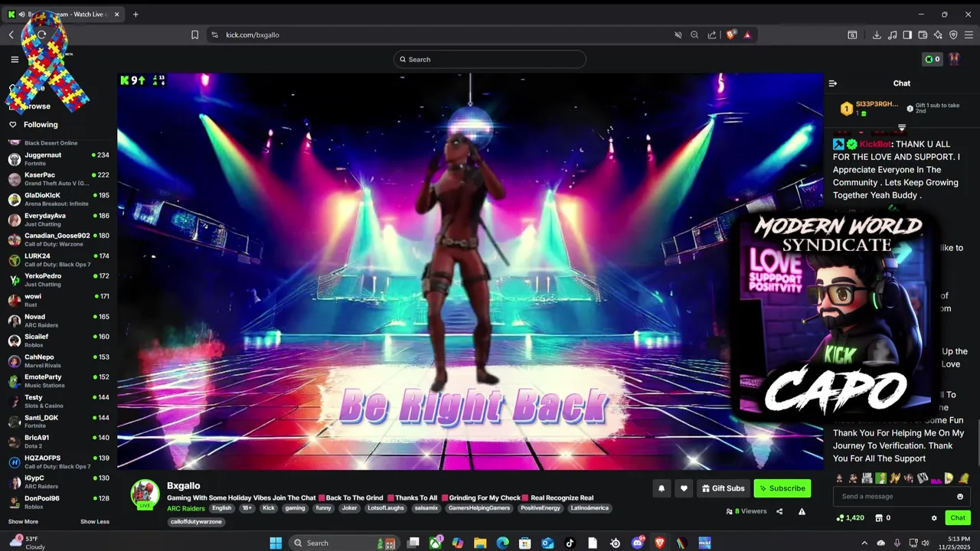This screenshot has width=980, height=551.
Task: Click the tab search dropdown in toolbar
Action: tap(852, 34)
